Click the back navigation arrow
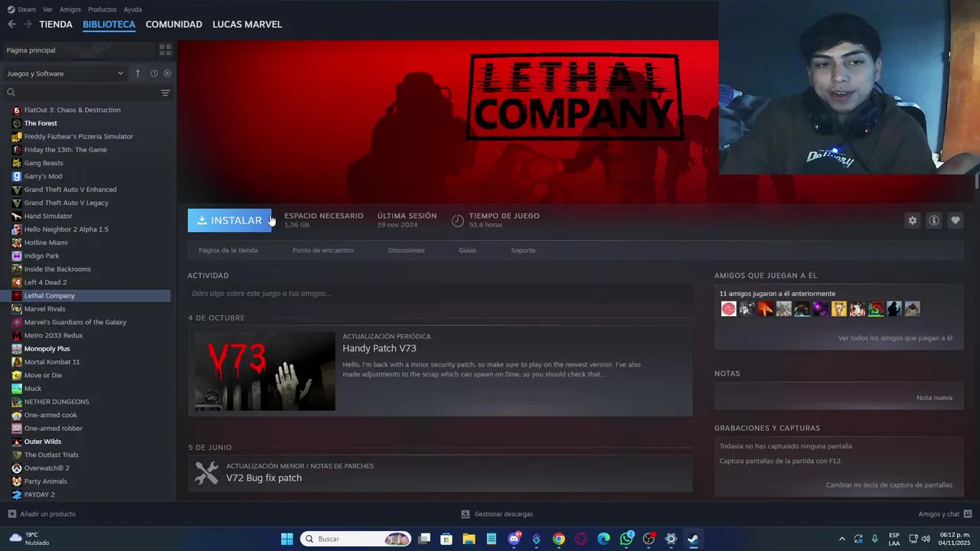 (11, 24)
